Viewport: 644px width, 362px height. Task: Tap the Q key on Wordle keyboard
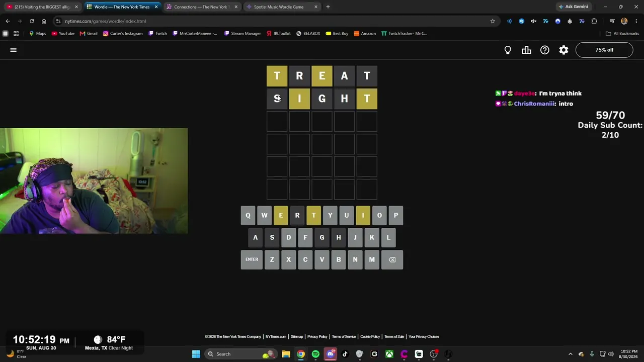click(x=248, y=215)
